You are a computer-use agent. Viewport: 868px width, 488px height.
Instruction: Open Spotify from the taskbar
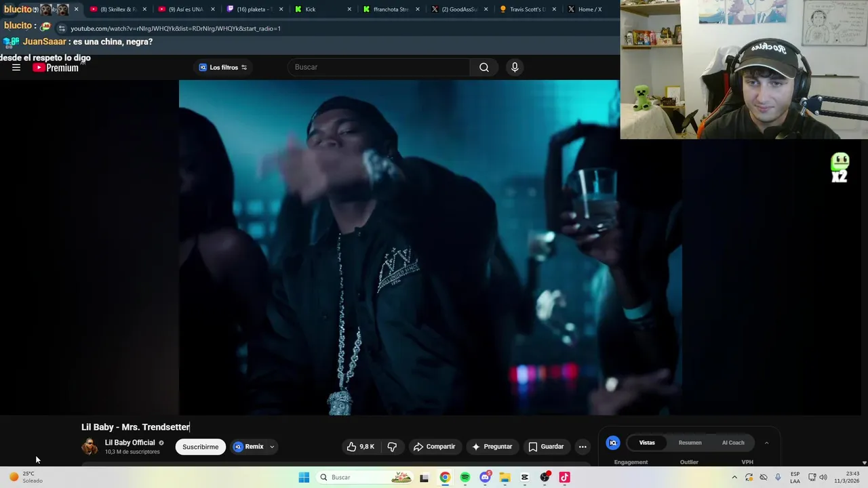(465, 477)
